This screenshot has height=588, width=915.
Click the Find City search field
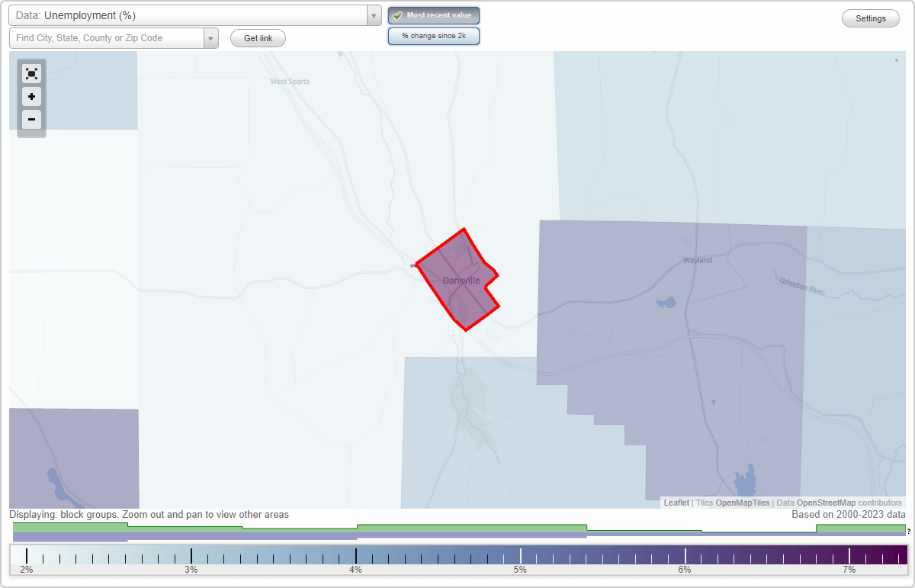[x=107, y=37]
